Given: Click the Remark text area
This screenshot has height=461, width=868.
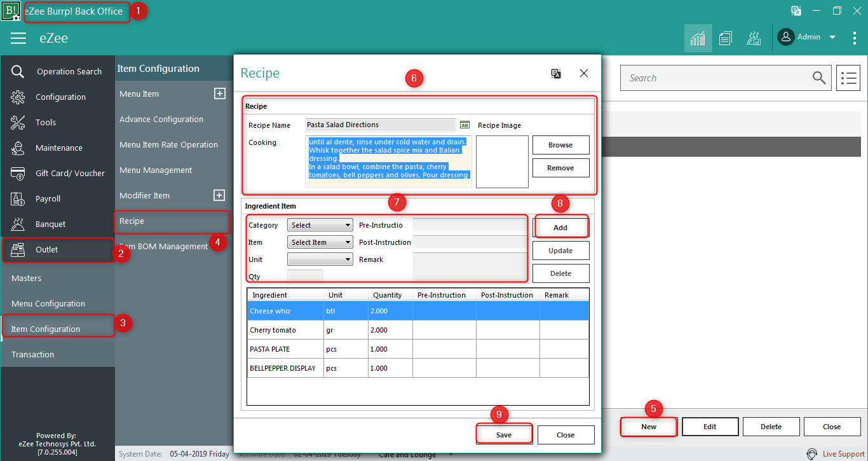Looking at the screenshot, I should [470, 266].
